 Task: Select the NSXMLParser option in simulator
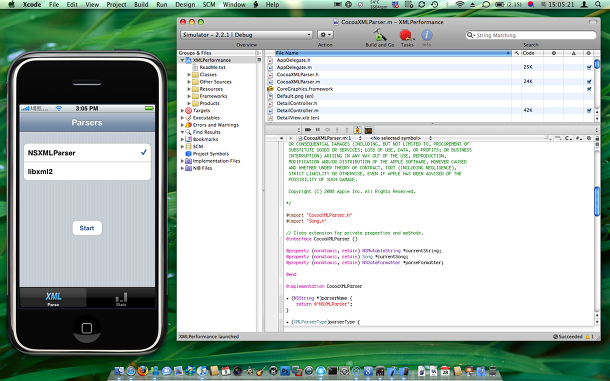point(87,153)
